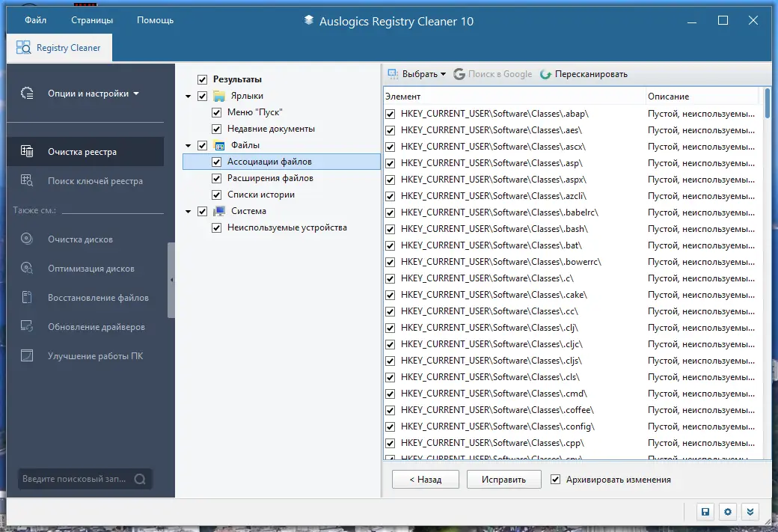Toggle Неиспользуемые устройства checkbox

pos(216,227)
